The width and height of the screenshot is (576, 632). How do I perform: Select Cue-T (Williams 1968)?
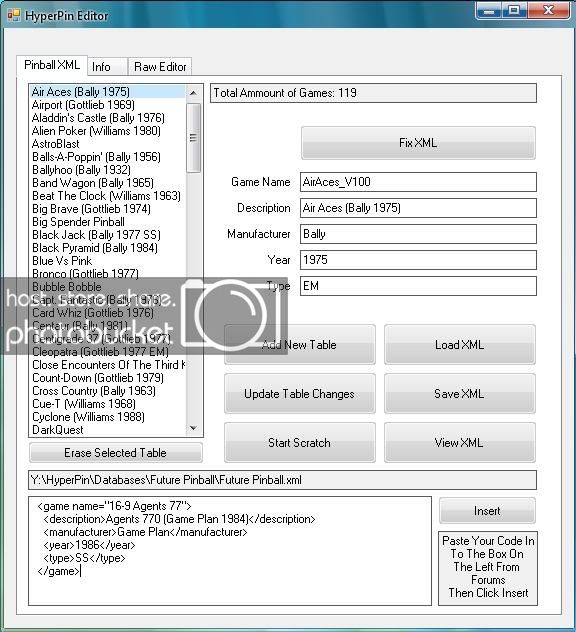[108, 404]
